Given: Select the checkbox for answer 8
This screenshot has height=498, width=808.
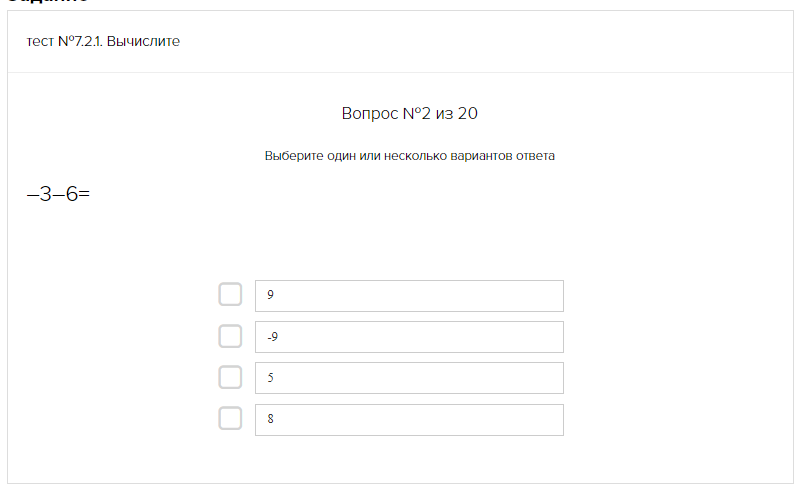Looking at the screenshot, I should 230,418.
